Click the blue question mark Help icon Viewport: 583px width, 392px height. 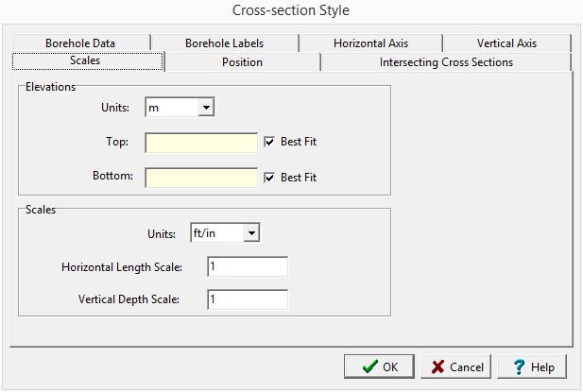click(x=519, y=367)
